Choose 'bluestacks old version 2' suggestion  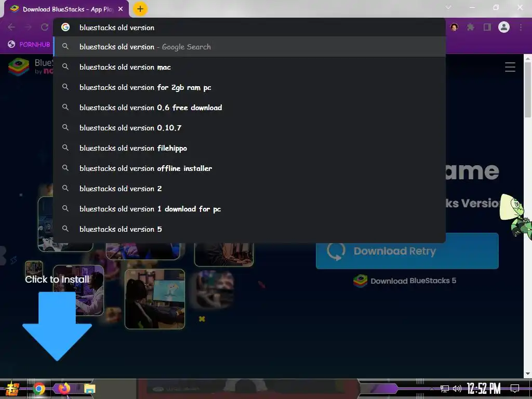click(x=249, y=189)
